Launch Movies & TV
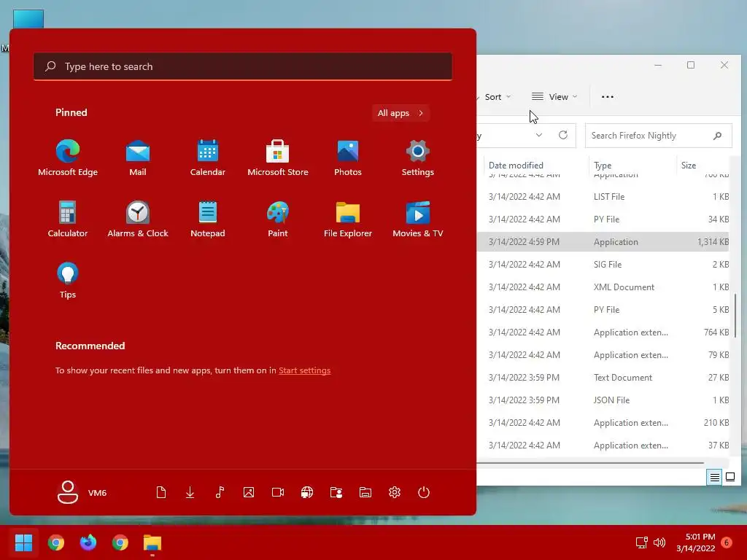747x560 pixels. coord(418,219)
